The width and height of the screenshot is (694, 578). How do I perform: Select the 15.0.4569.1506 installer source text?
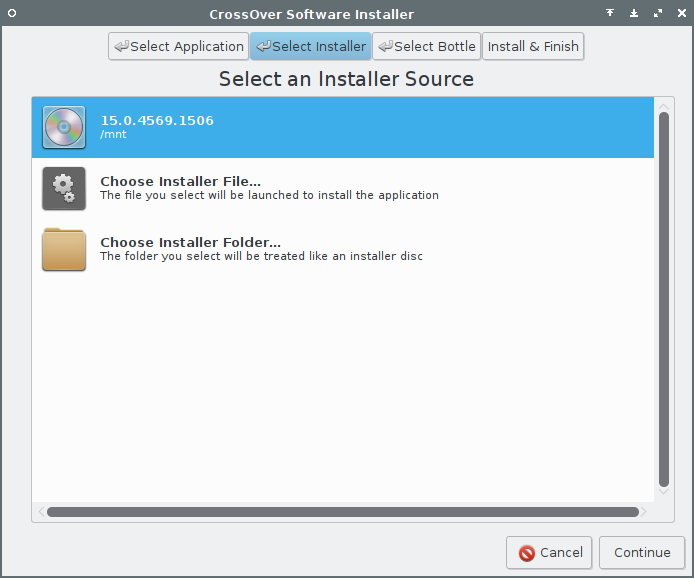[x=157, y=120]
